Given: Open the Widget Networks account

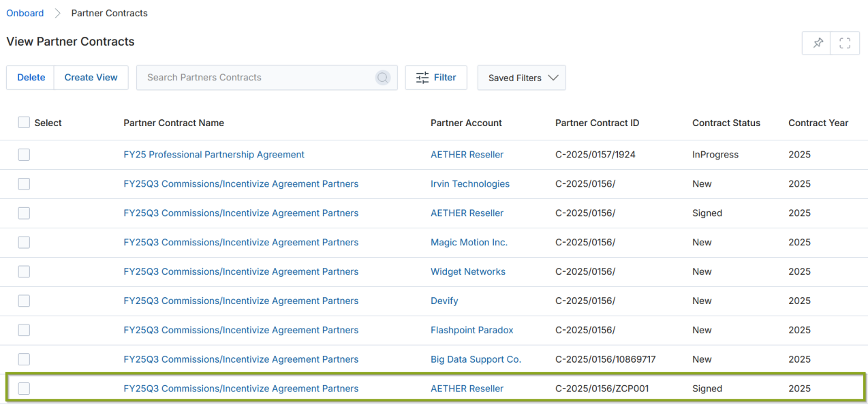Looking at the screenshot, I should click(x=468, y=272).
